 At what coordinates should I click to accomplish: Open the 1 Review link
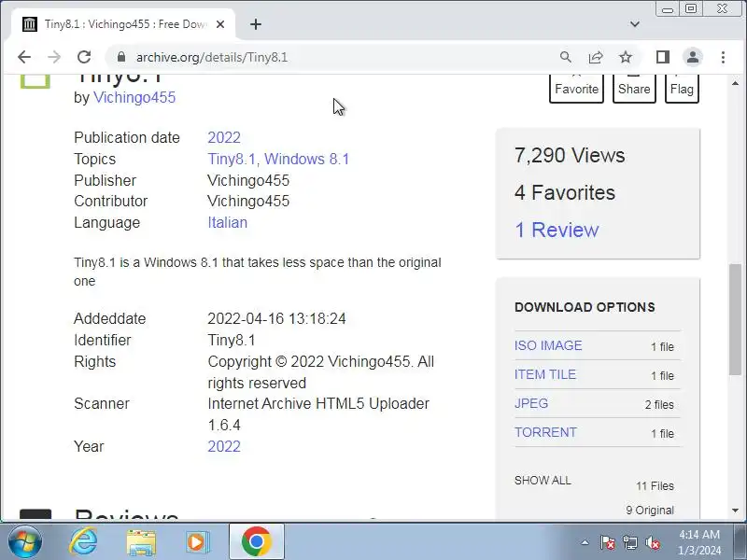coord(557,230)
